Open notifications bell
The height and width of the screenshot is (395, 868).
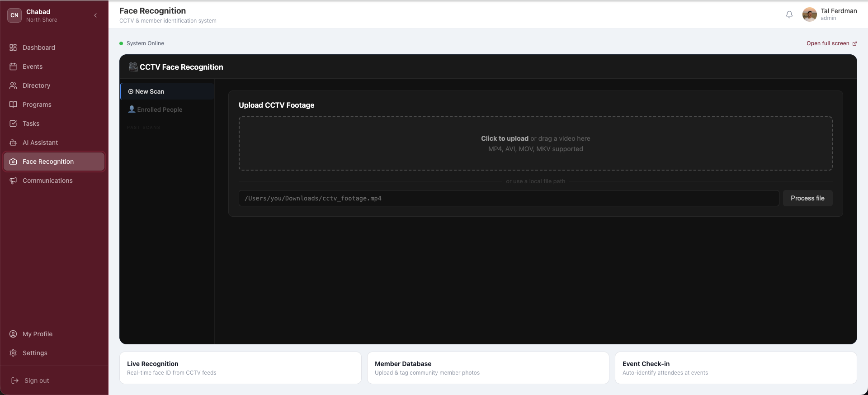coord(789,14)
